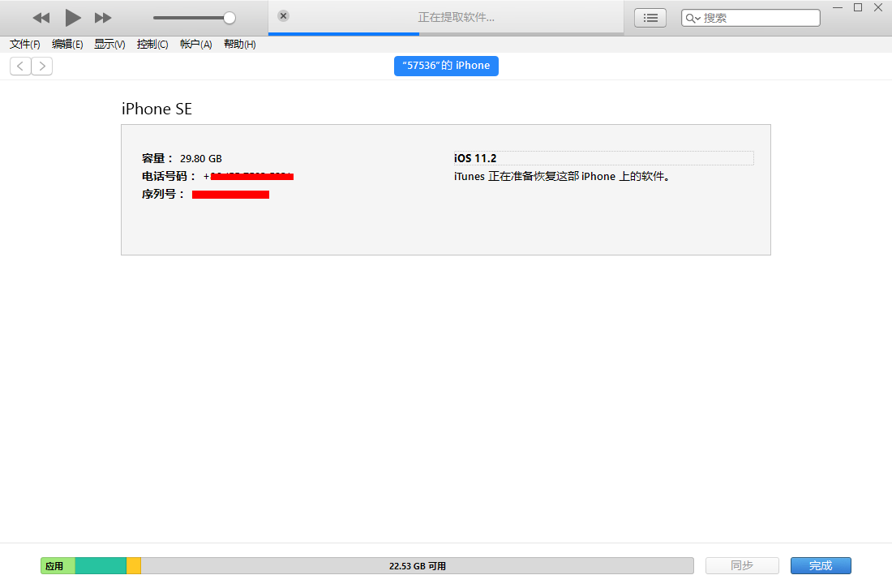Viewport: 892px width, 588px height.
Task: Click the green 应用 storage segment
Action: coord(58,566)
